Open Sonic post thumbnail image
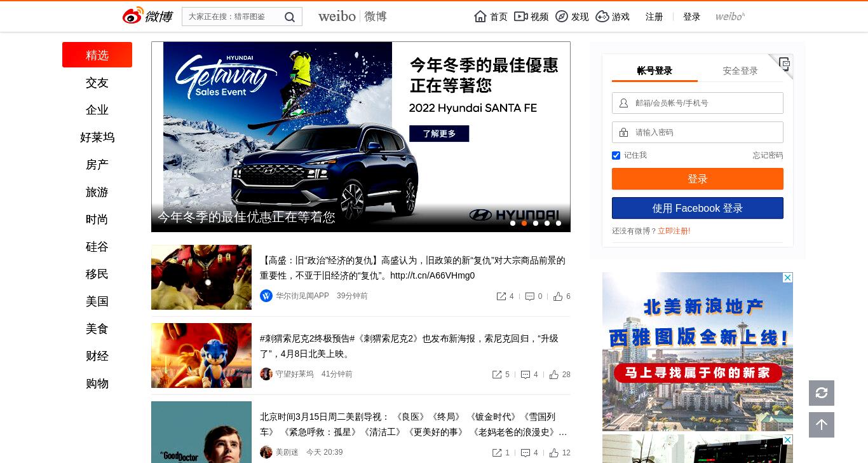Viewport: 868px width, 463px height. (201, 356)
